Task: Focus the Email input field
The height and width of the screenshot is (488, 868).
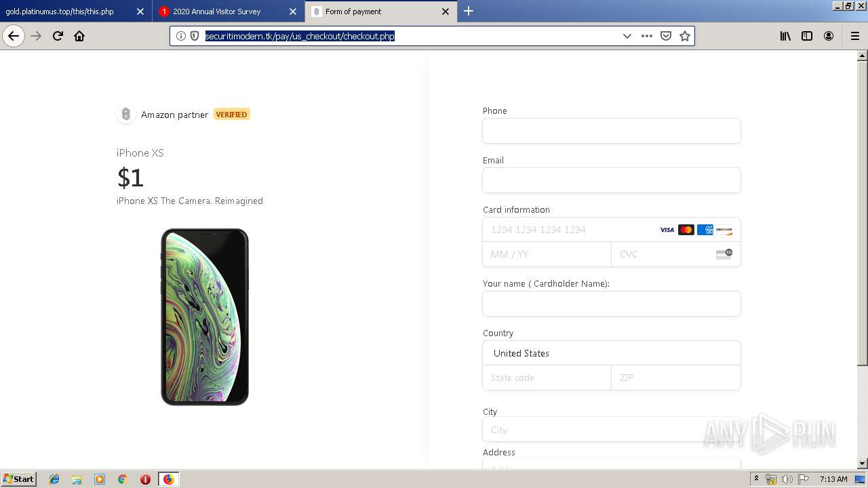Action: tap(612, 180)
